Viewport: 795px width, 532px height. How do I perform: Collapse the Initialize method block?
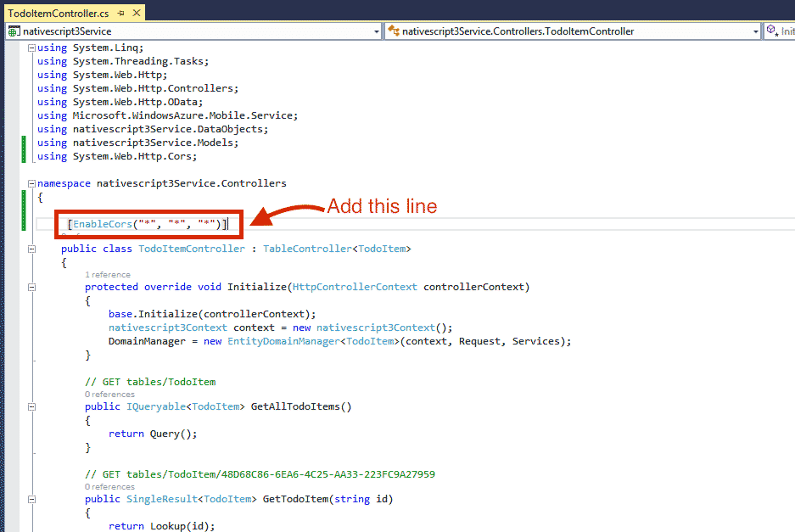coord(30,286)
